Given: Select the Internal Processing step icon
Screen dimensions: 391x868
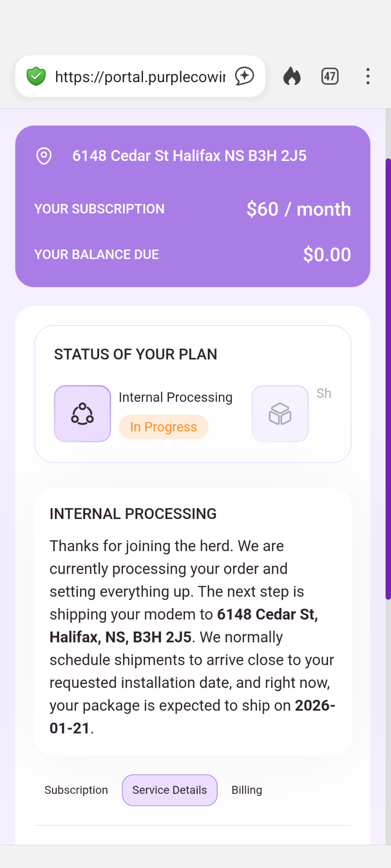Looking at the screenshot, I should pos(82,414).
